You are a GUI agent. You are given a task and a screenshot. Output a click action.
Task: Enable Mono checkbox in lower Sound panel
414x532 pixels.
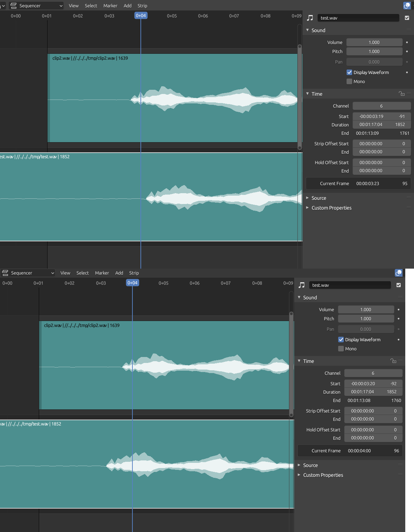(x=341, y=349)
